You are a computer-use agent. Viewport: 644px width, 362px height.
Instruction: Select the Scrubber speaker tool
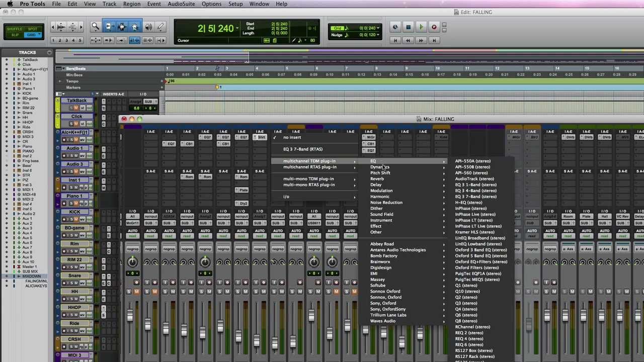pyautogui.click(x=148, y=27)
